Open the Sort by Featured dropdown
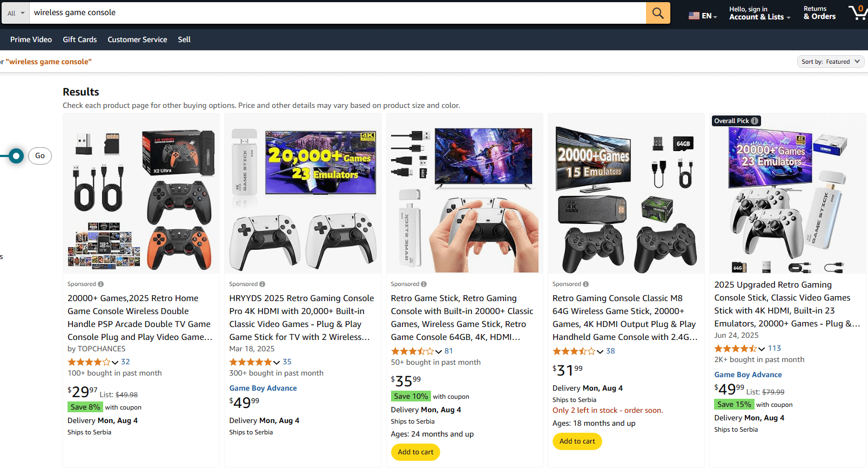Image resolution: width=868 pixels, height=470 pixels. (x=830, y=61)
